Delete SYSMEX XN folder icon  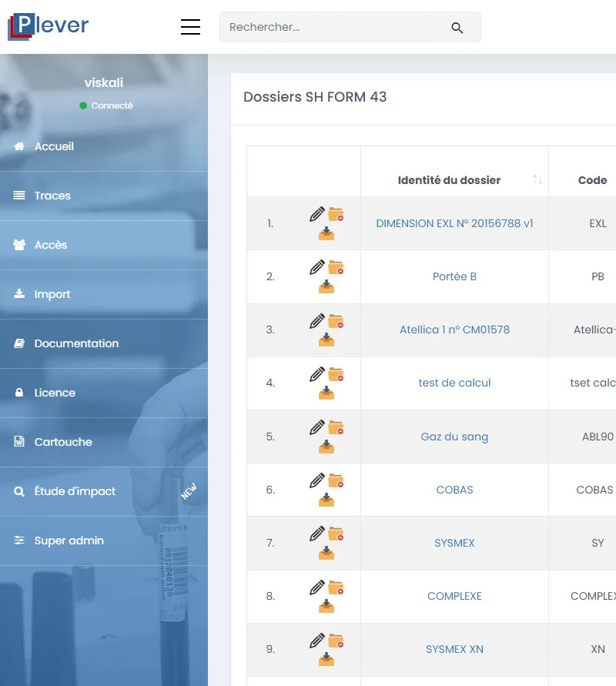tap(336, 640)
